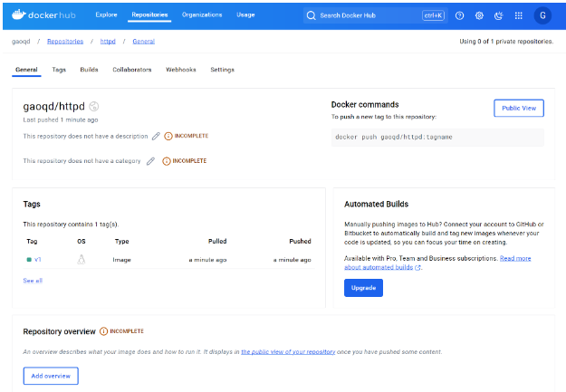Click the INCOMPLETE info icon for category

[x=166, y=161]
